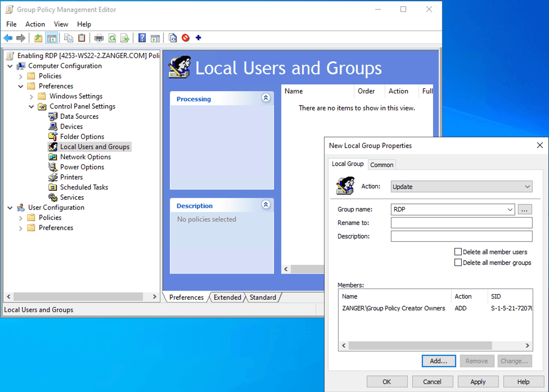Image resolution: width=549 pixels, height=392 pixels.
Task: Open Folder Options under Control Panel Settings
Action: tap(82, 136)
